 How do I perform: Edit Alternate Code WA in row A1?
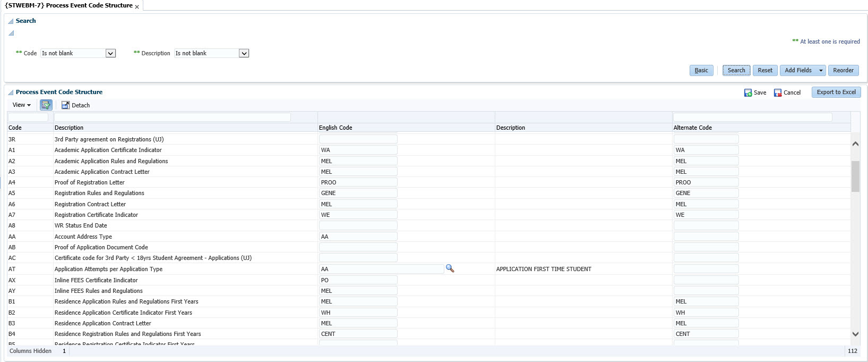[x=706, y=150]
